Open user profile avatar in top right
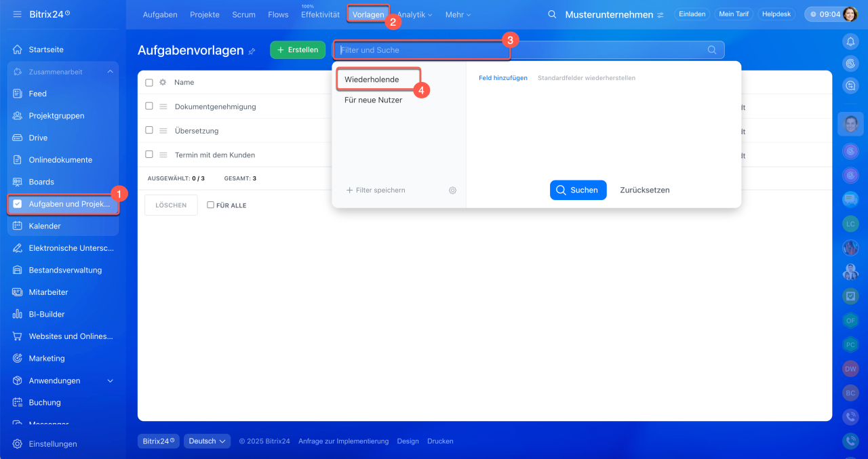 click(850, 14)
